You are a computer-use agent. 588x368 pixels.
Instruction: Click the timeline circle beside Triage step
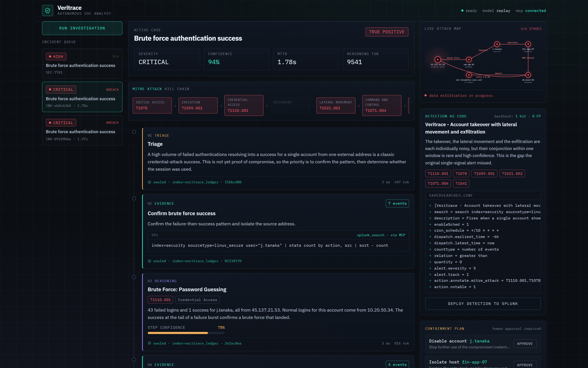point(134,132)
